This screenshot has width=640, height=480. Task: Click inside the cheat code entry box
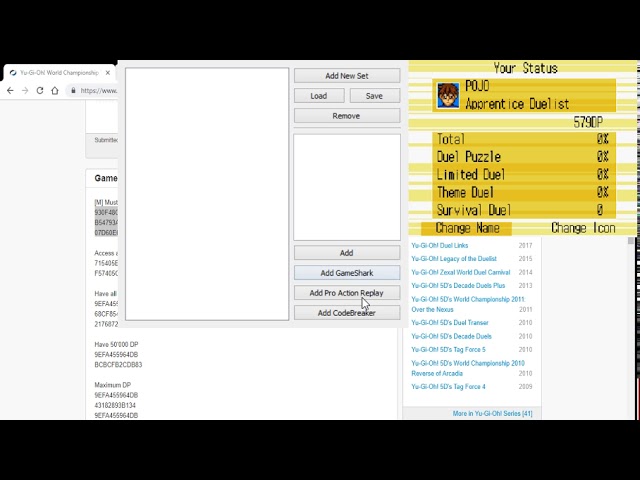click(x=347, y=187)
